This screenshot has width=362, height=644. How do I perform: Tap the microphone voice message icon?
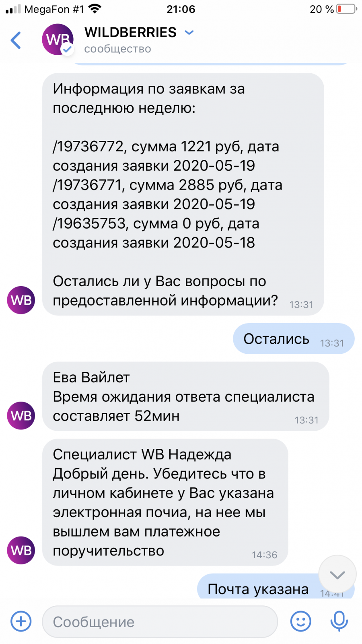(x=339, y=621)
